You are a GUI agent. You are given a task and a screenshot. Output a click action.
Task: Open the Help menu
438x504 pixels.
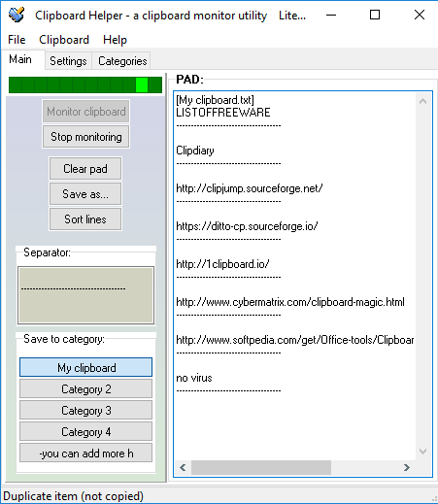click(x=115, y=40)
